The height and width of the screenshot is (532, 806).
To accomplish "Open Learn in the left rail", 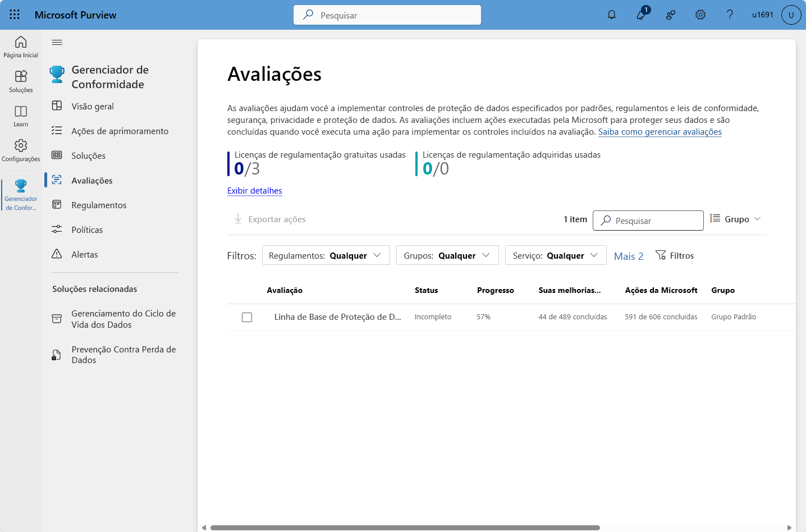I will (x=21, y=116).
